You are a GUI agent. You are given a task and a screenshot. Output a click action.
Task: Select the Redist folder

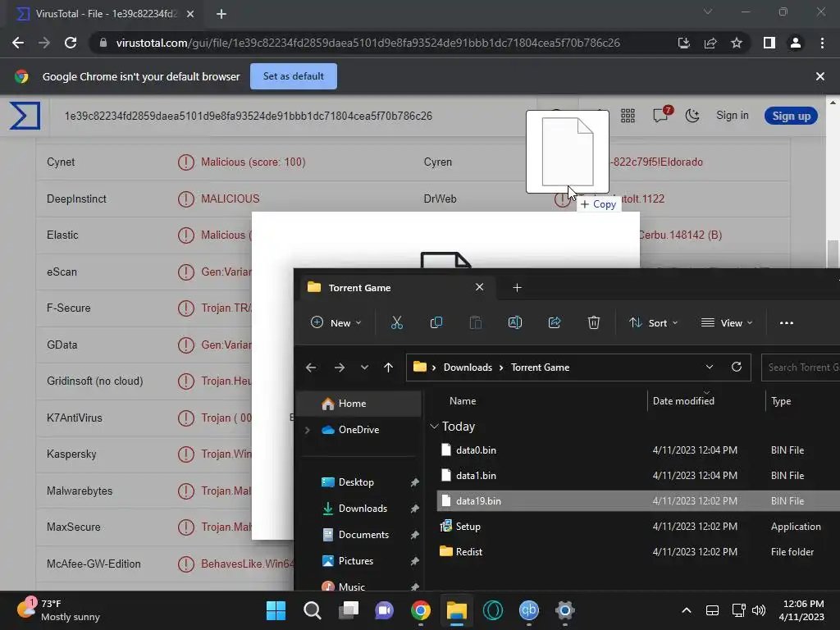[638, 552]
